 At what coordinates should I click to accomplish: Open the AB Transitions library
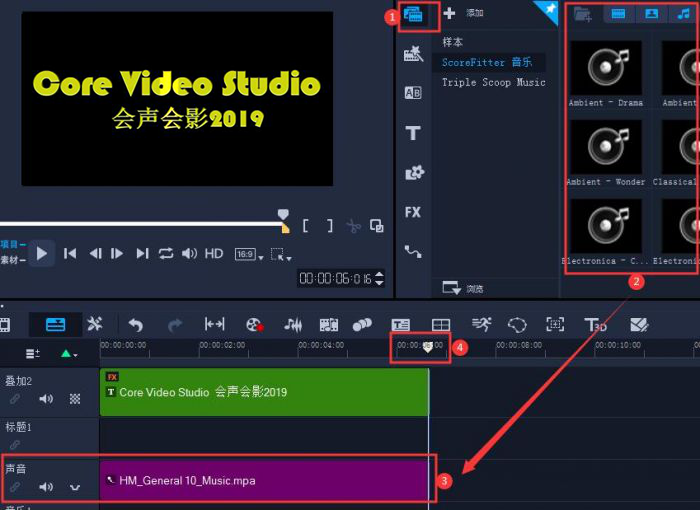coord(412,92)
